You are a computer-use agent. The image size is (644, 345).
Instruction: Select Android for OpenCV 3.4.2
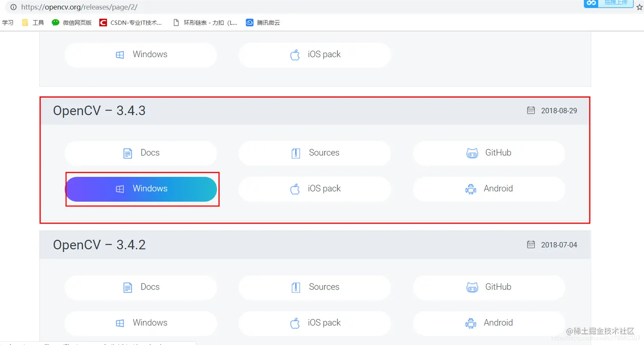tap(489, 323)
